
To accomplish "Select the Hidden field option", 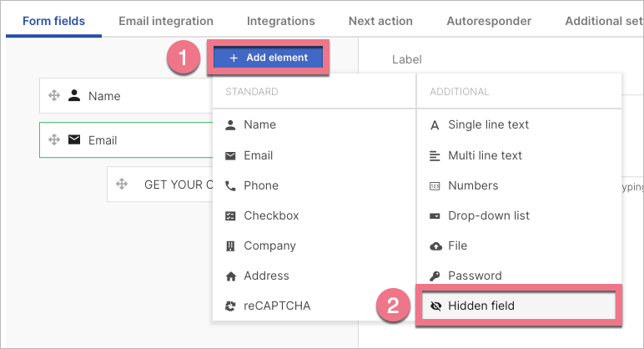I will point(519,306).
